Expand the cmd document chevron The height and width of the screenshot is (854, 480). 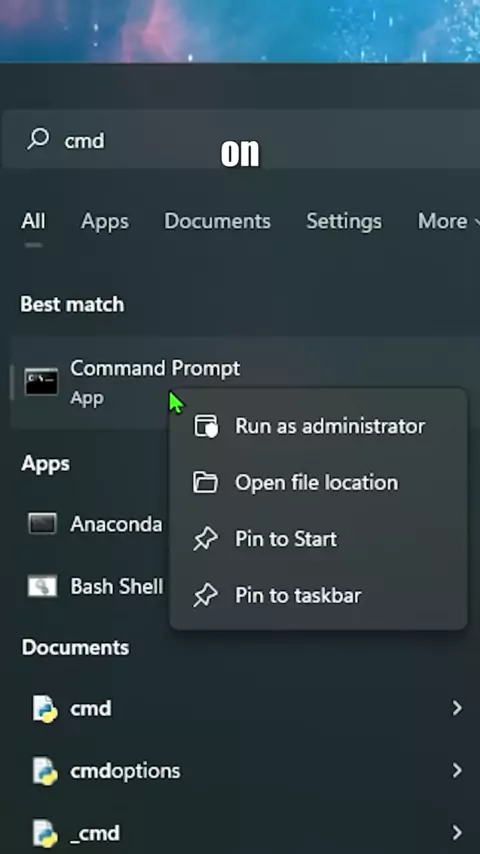[x=457, y=708]
